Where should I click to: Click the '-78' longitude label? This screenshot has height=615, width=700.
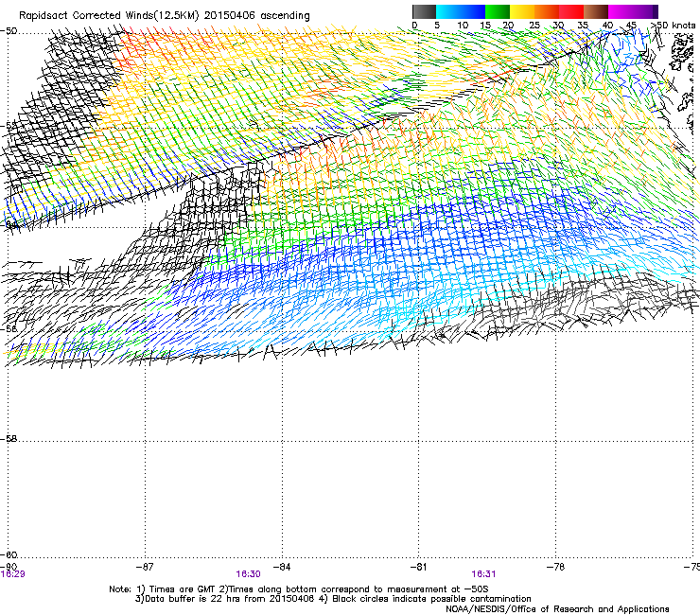click(x=556, y=567)
